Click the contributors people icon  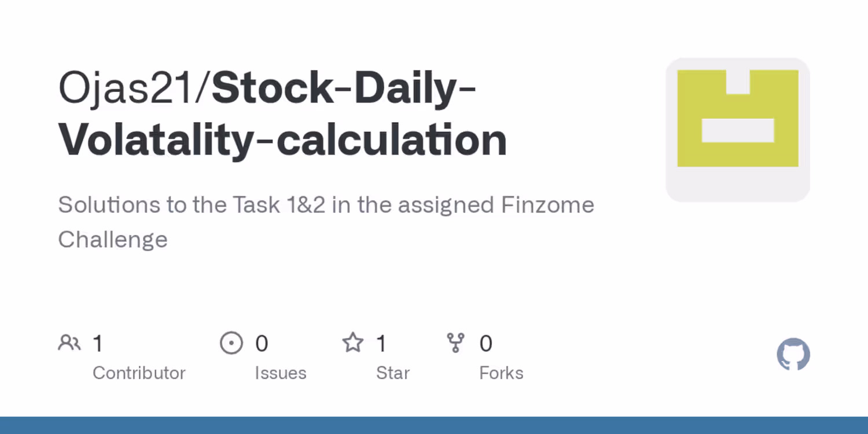click(69, 343)
